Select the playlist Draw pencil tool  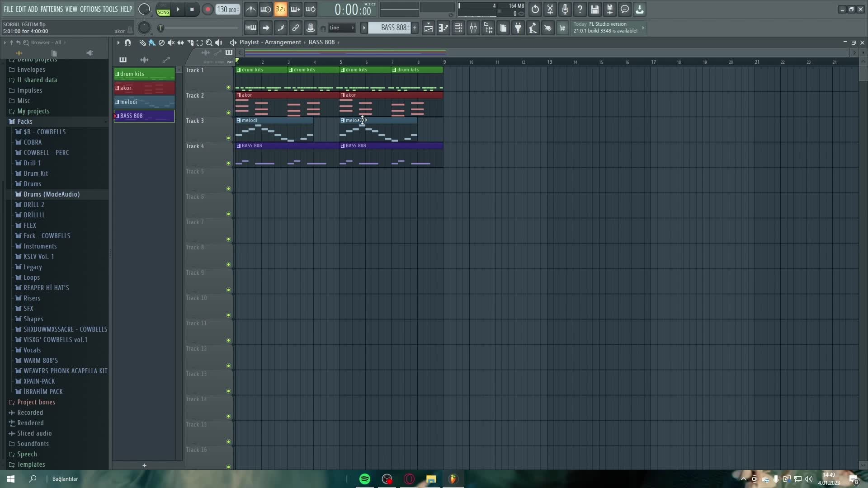(142, 42)
